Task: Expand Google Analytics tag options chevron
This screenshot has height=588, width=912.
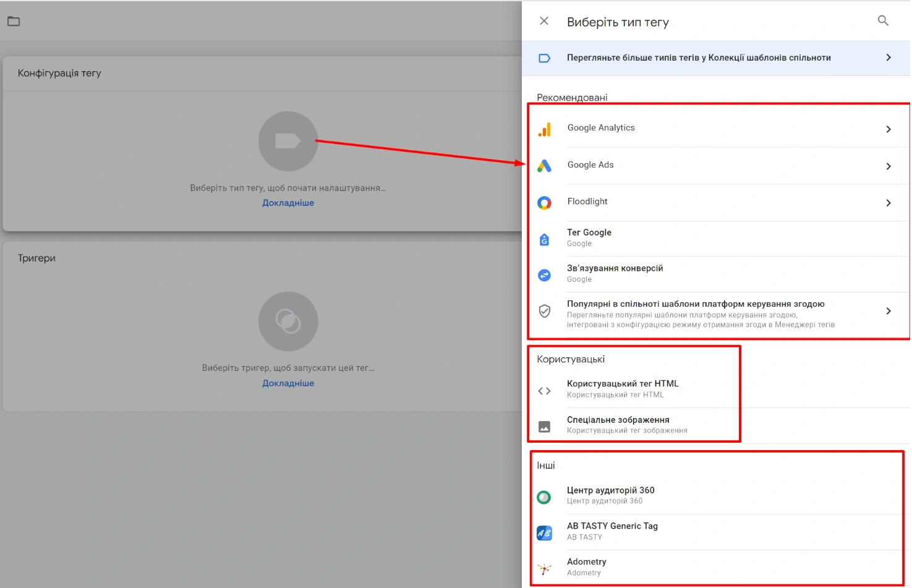Action: click(x=888, y=129)
